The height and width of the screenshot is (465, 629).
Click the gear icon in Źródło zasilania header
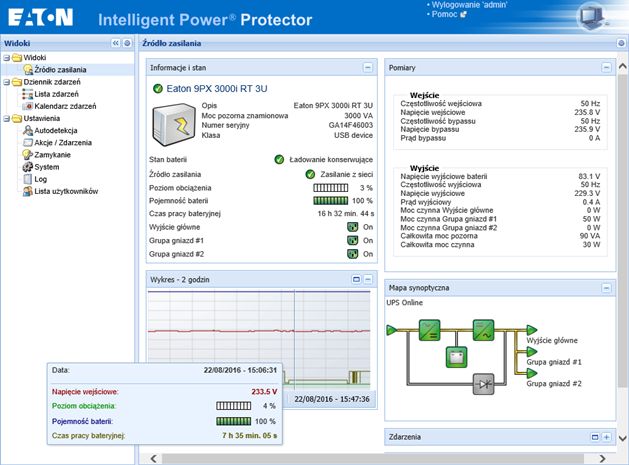pos(621,43)
